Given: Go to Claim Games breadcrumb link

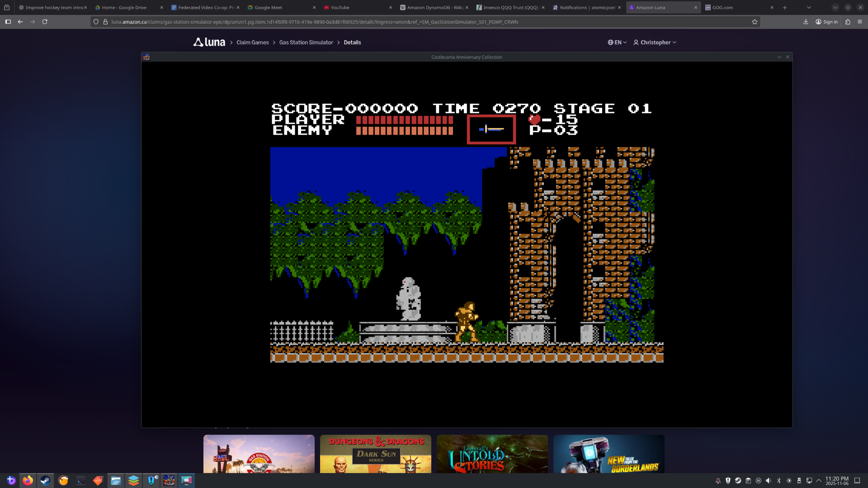Looking at the screenshot, I should point(252,42).
